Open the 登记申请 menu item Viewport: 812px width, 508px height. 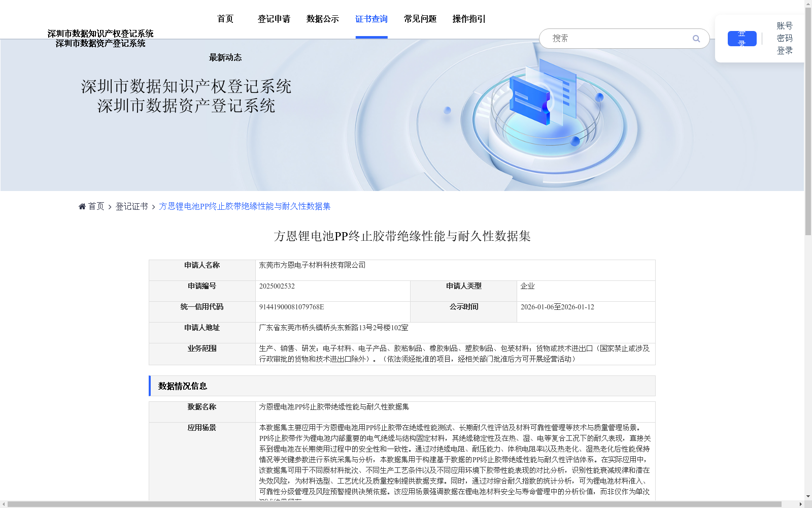[274, 19]
